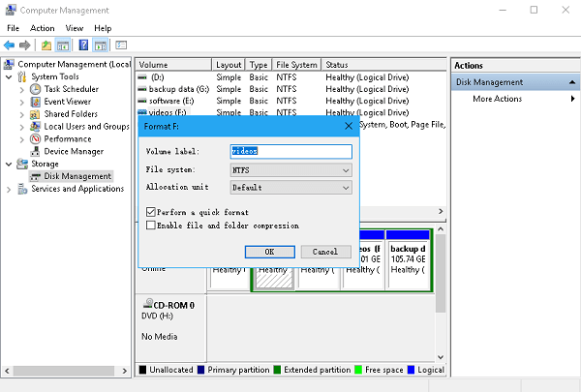This screenshot has height=392, width=581.
Task: Select Task Scheduler clock icon
Action: coord(35,89)
